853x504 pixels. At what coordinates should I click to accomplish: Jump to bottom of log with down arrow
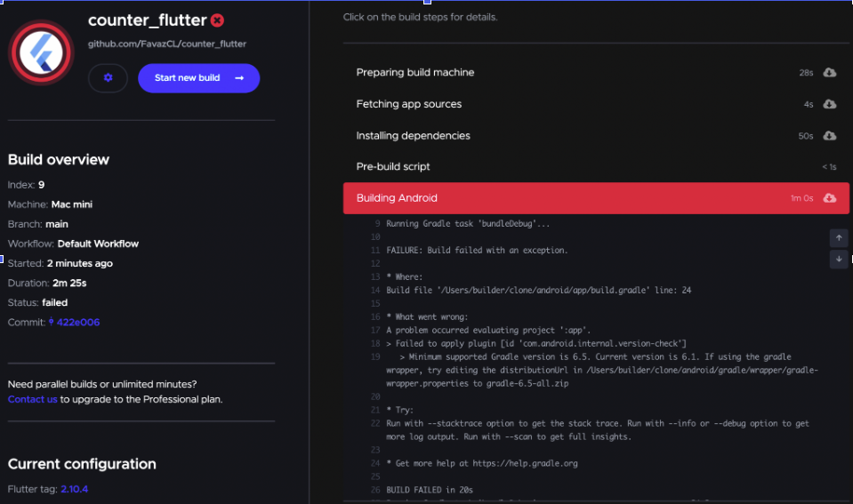pyautogui.click(x=839, y=259)
